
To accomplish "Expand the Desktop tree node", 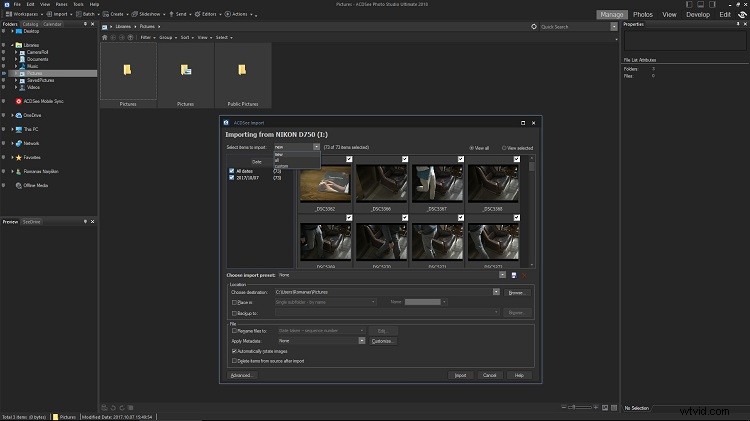I will pyautogui.click(x=12, y=31).
